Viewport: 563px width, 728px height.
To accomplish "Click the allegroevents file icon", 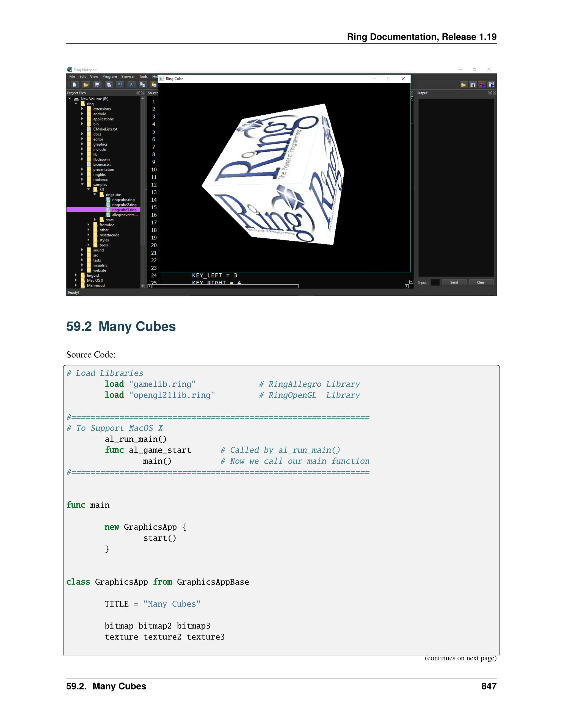I will coord(108,215).
